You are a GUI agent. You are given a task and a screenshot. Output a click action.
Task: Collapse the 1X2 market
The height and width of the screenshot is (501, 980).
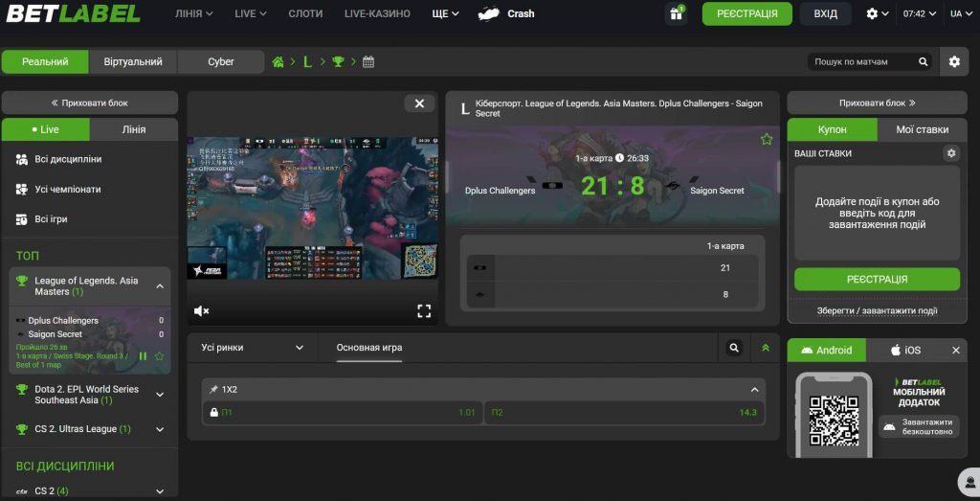point(754,389)
